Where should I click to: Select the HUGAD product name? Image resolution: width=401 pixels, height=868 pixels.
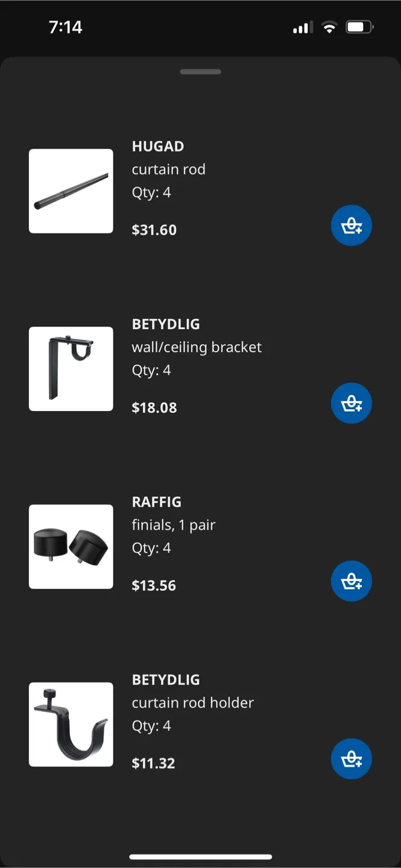coord(158,146)
